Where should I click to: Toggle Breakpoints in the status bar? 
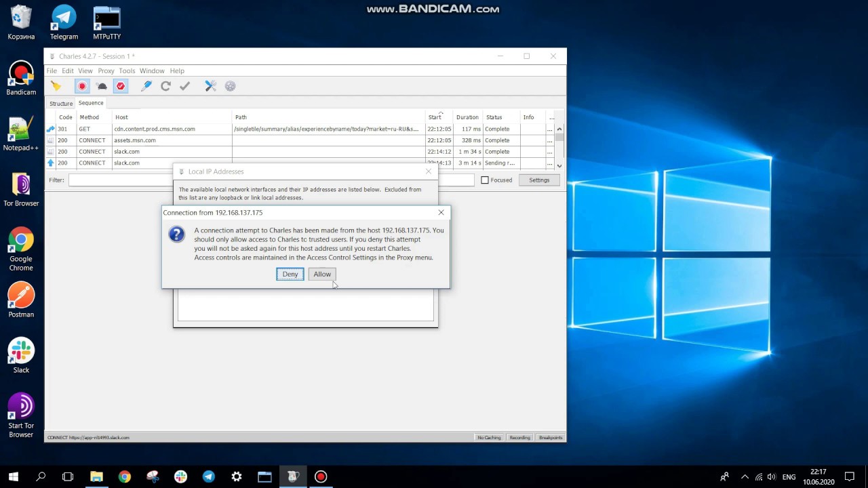coord(551,438)
